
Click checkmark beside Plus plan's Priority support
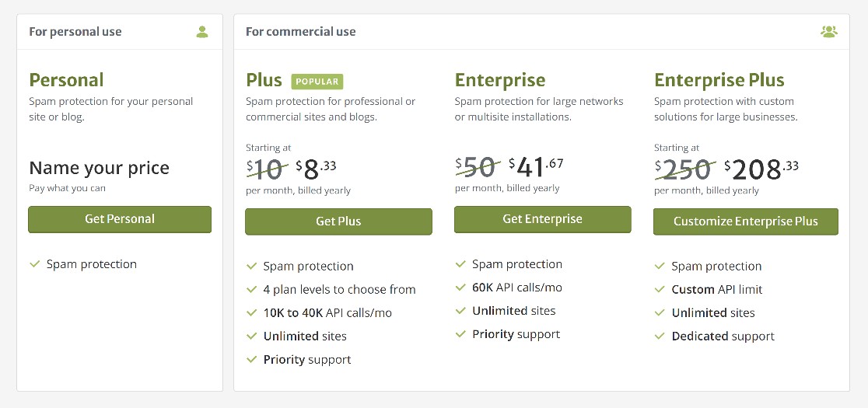coord(252,359)
